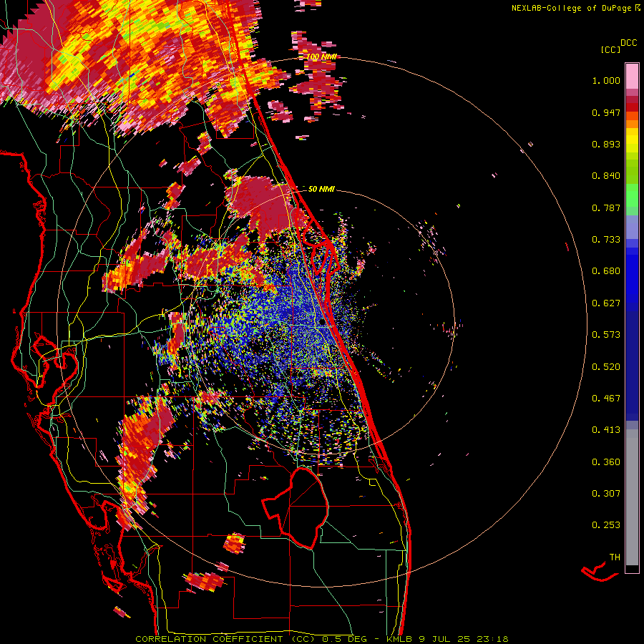Viewport: 644px width, 644px height.
Task: Select the 0.840 legend value
Action: [606, 176]
